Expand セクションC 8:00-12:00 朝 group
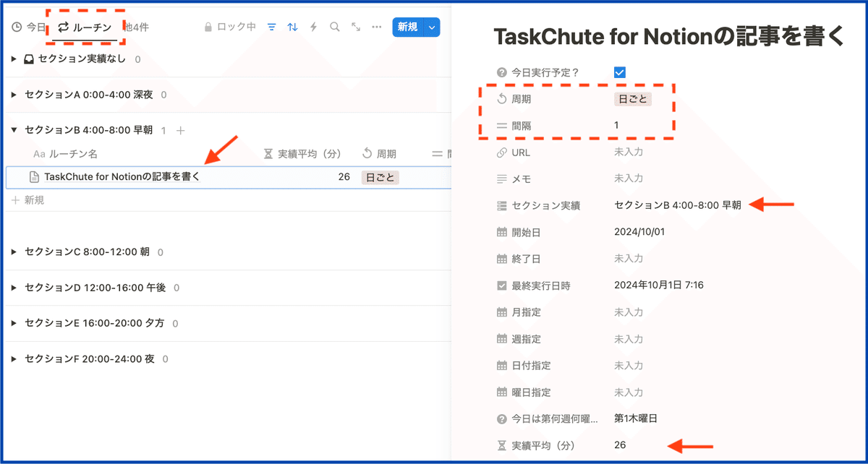The image size is (868, 464). point(14,252)
